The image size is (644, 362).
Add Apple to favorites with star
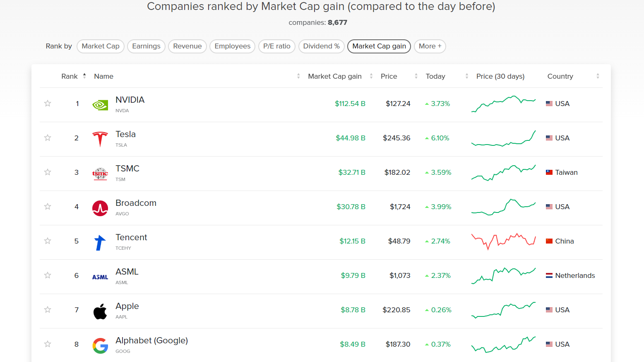point(48,309)
